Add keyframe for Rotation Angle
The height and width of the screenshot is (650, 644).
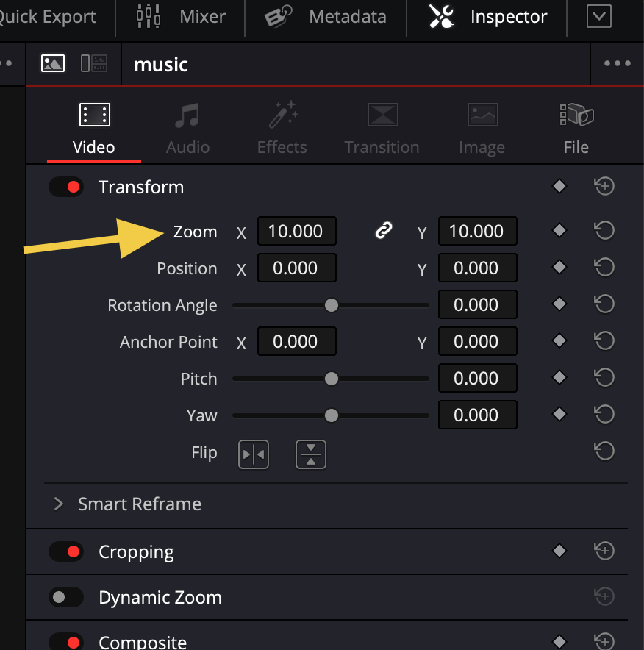[559, 304]
